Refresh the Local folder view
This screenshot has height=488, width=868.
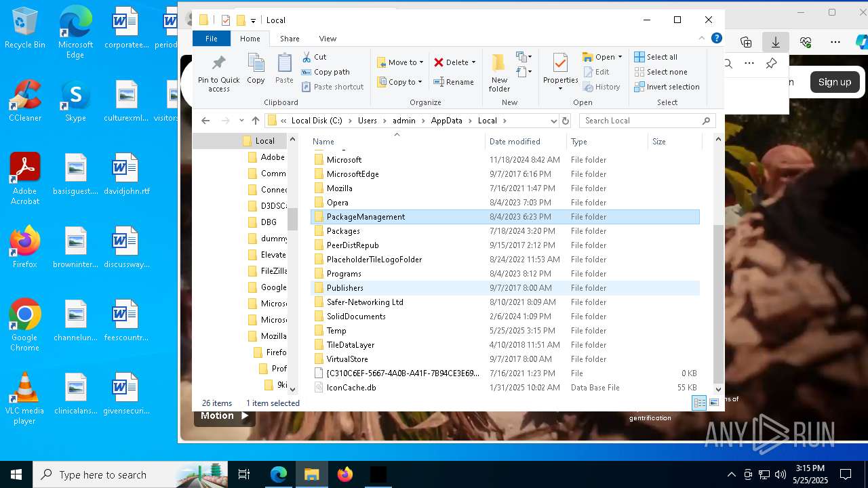coord(566,121)
